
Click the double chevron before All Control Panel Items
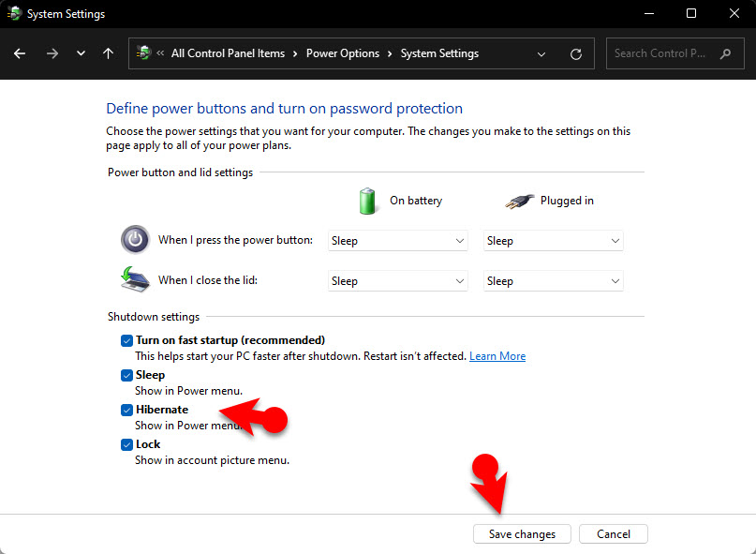[160, 53]
